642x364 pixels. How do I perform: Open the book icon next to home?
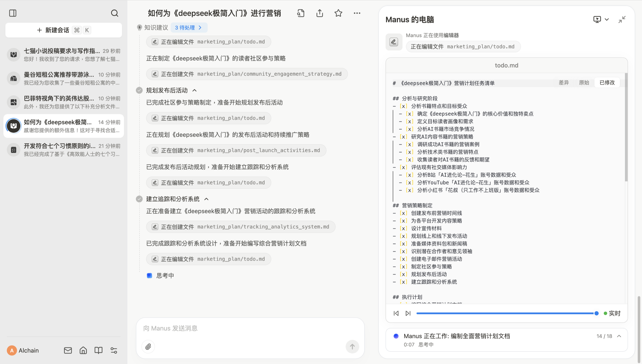click(99, 350)
